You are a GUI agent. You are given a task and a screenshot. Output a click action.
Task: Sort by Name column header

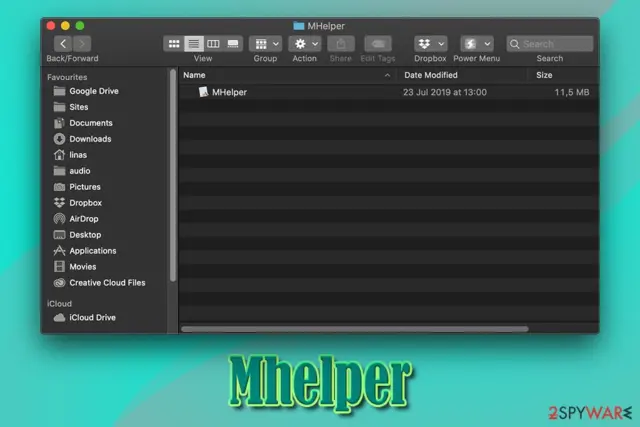pyautogui.click(x=194, y=75)
